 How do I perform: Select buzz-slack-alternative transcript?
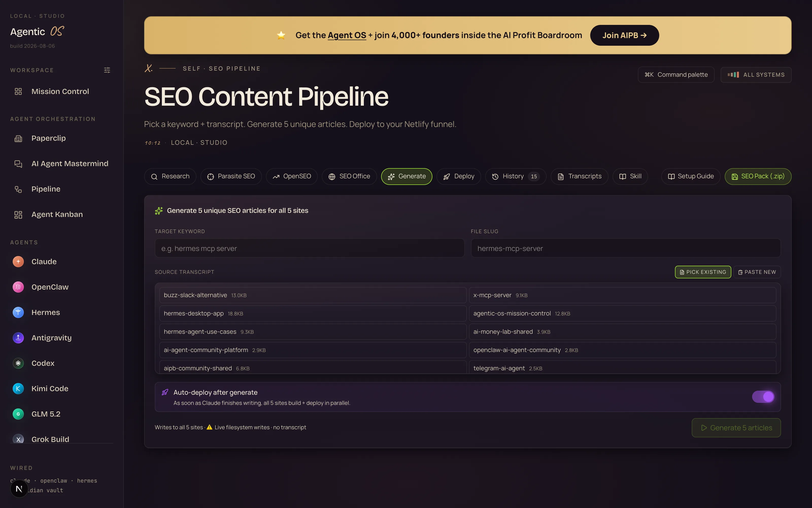tap(313, 295)
